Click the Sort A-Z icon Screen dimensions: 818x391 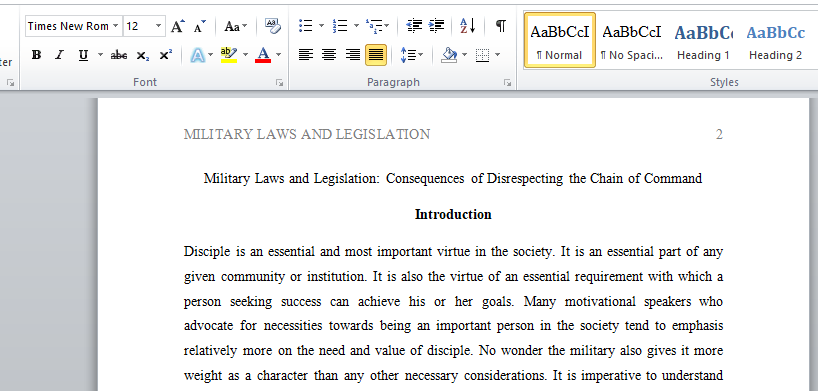[x=467, y=26]
